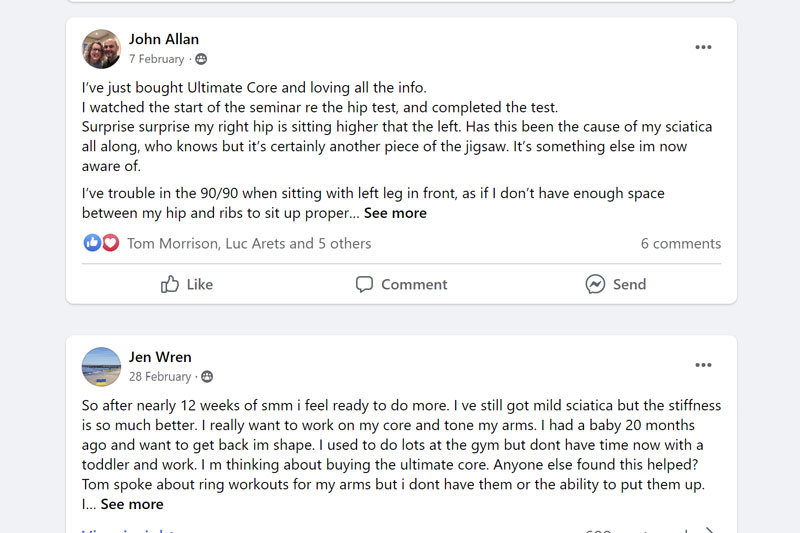Open John Allan's profile name link
Image resolution: width=800 pixels, height=533 pixels.
pyautogui.click(x=164, y=39)
